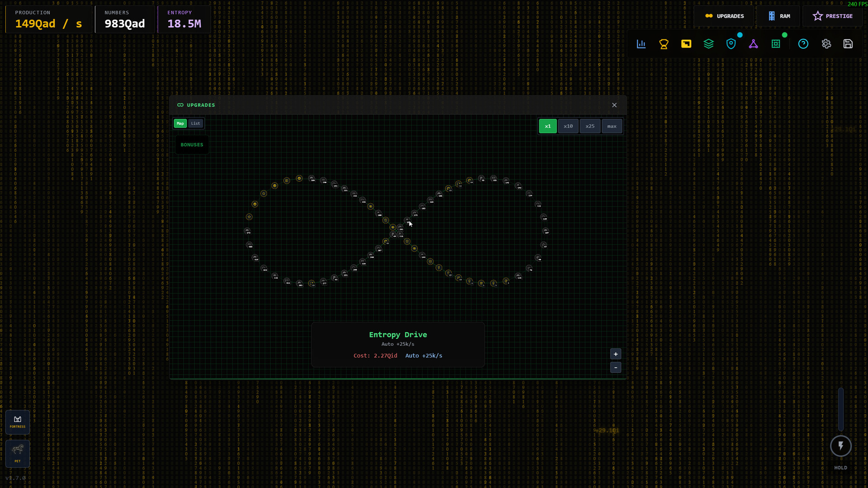
Task: Click the Fortress button
Action: point(18,422)
